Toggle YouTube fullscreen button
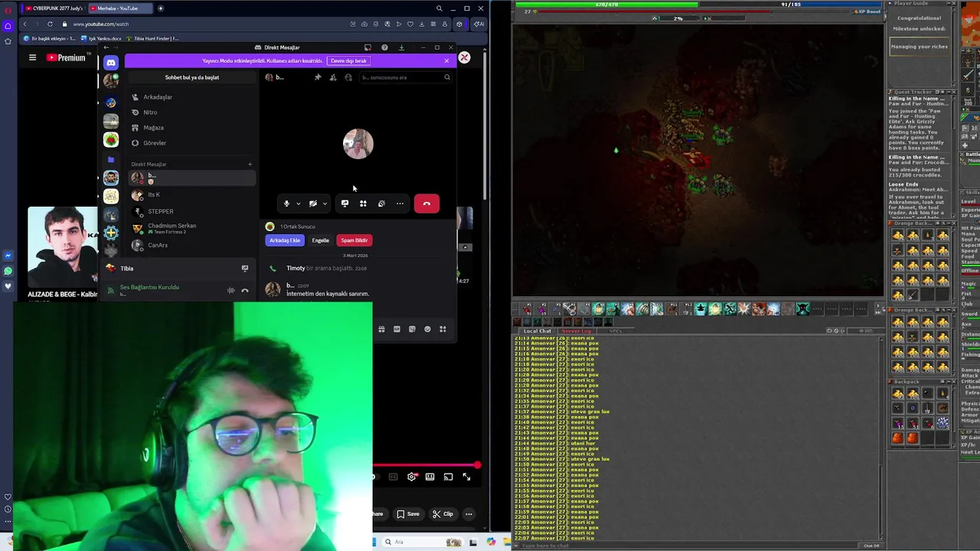The image size is (980, 551). [466, 477]
